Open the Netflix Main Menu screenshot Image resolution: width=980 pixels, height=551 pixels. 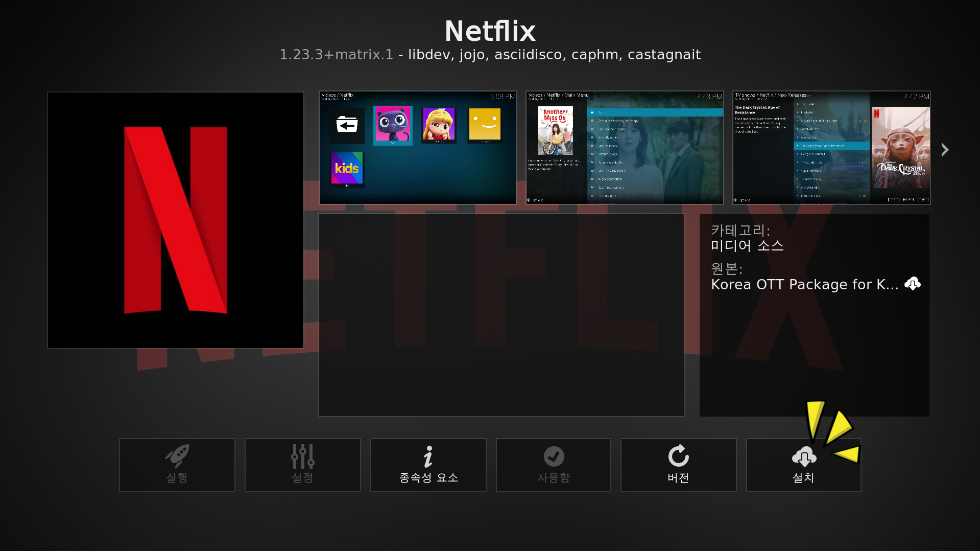coord(625,148)
